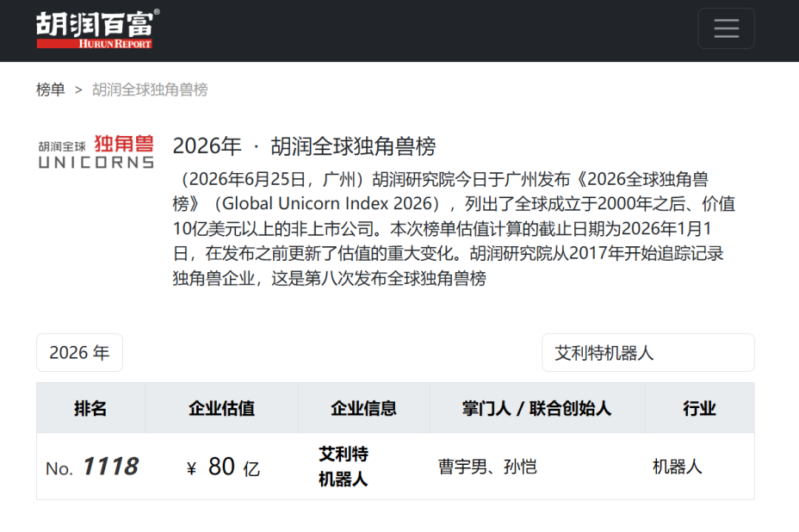Open the 艾利特机器人 company entry
This screenshot has width=799, height=532.
(x=344, y=467)
